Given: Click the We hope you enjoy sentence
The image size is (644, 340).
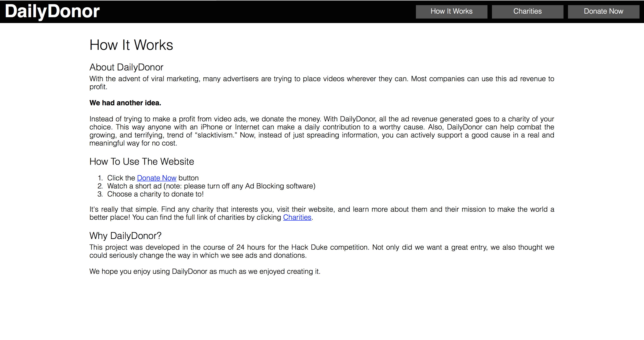Looking at the screenshot, I should 205,272.
